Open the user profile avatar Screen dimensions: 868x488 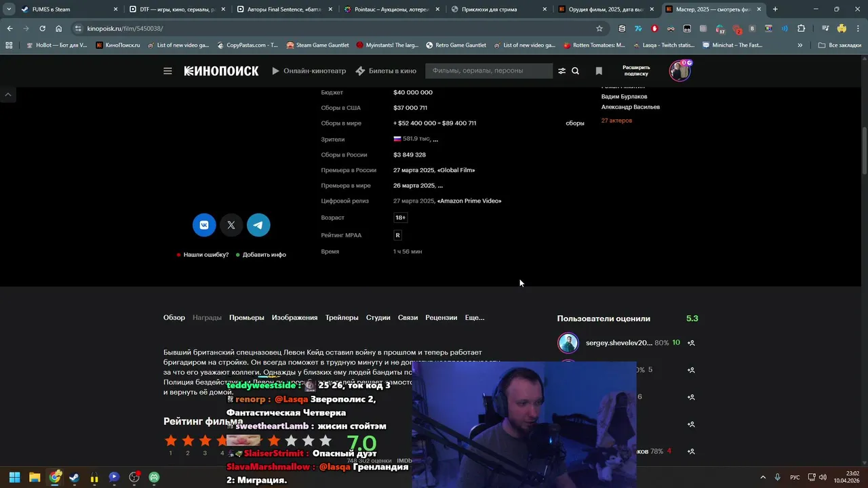click(679, 70)
